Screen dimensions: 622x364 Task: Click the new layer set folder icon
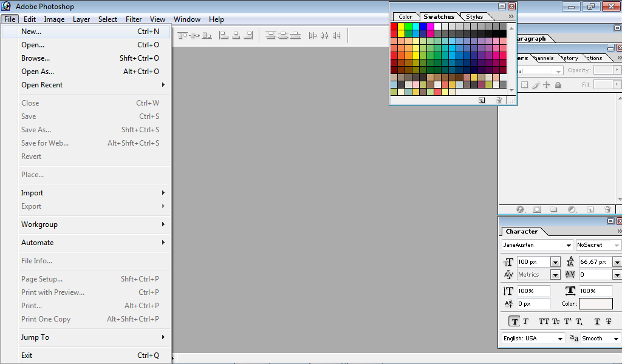[554, 209]
